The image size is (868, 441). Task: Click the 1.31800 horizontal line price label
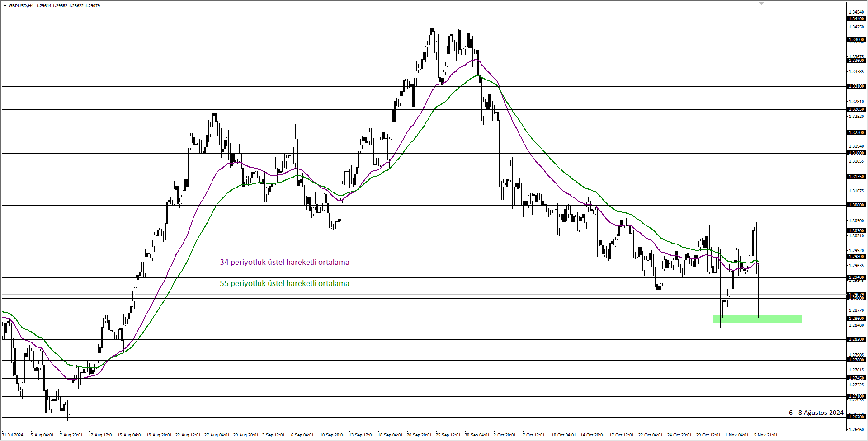[856, 153]
